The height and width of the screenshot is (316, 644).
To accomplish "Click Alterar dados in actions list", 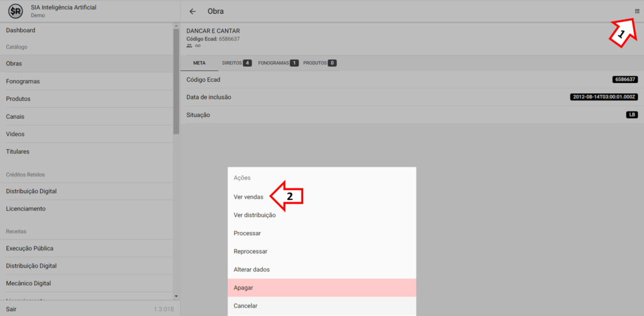I will [252, 269].
